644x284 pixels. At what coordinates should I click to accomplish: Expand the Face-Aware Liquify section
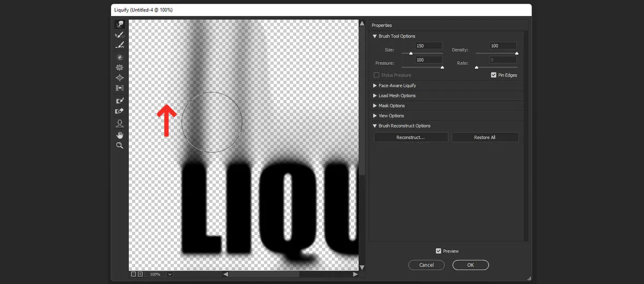click(x=375, y=85)
